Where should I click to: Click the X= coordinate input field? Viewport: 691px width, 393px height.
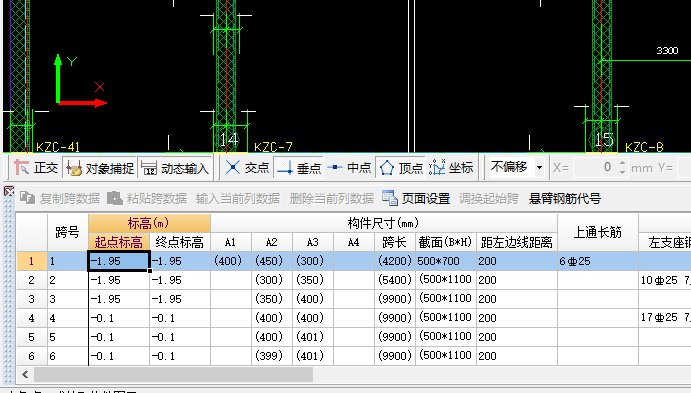tap(594, 167)
